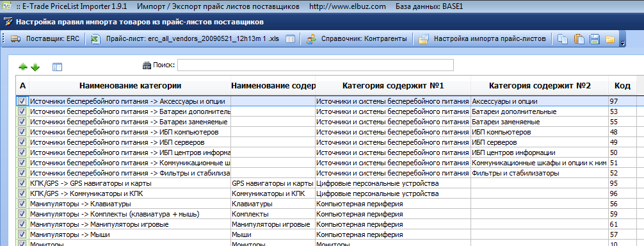This screenshot has height=246, width=644.
Task: Click the column layout icon next to the arrows
Action: [57, 67]
